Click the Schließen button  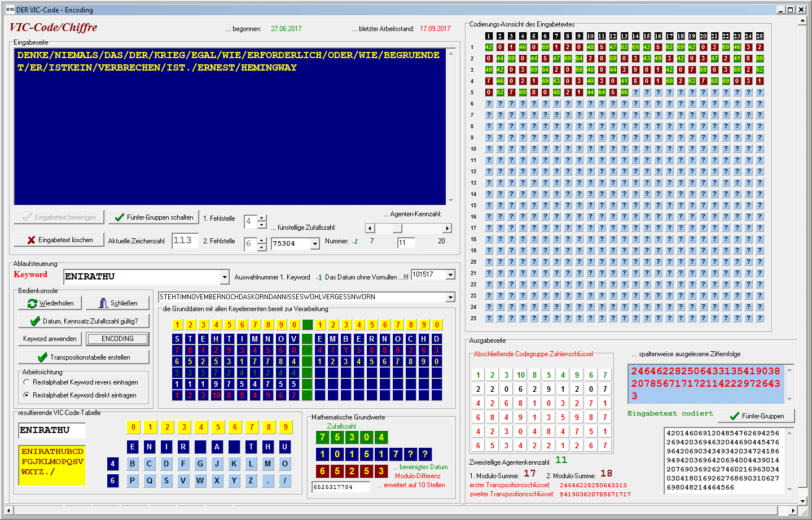117,303
